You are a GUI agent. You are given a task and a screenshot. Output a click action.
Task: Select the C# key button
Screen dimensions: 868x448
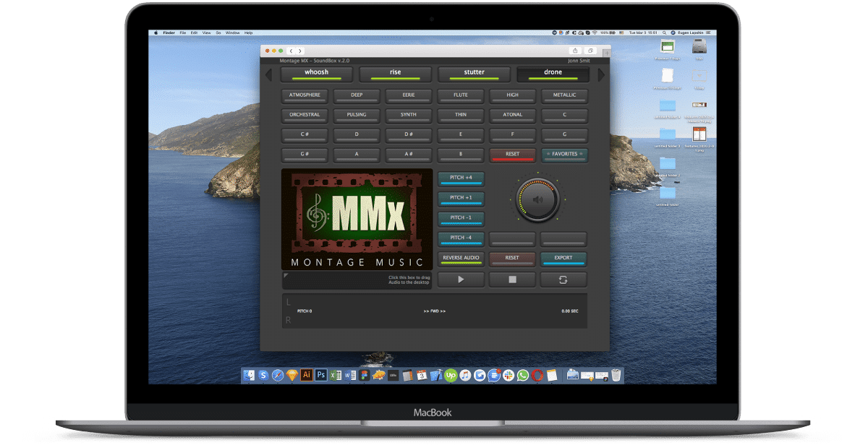[305, 135]
